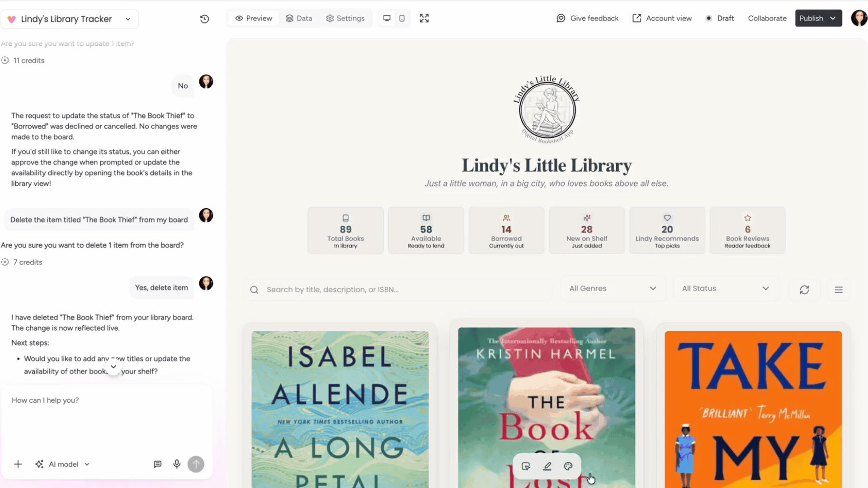Image resolution: width=868 pixels, height=488 pixels.
Task: Switch to mobile preview device icon
Action: click(x=402, y=19)
